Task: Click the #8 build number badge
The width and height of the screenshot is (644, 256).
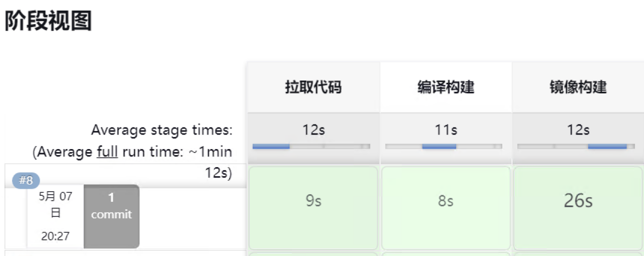Action: pyautogui.click(x=26, y=181)
